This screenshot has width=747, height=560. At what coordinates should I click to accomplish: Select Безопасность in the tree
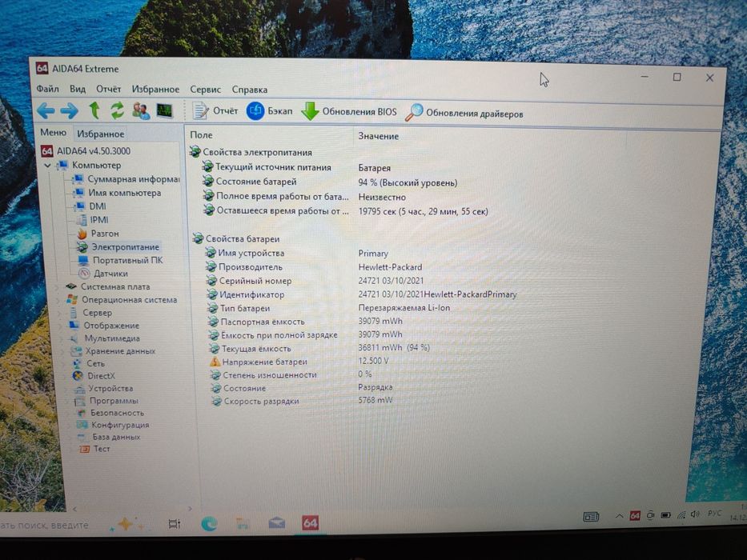coord(110,413)
